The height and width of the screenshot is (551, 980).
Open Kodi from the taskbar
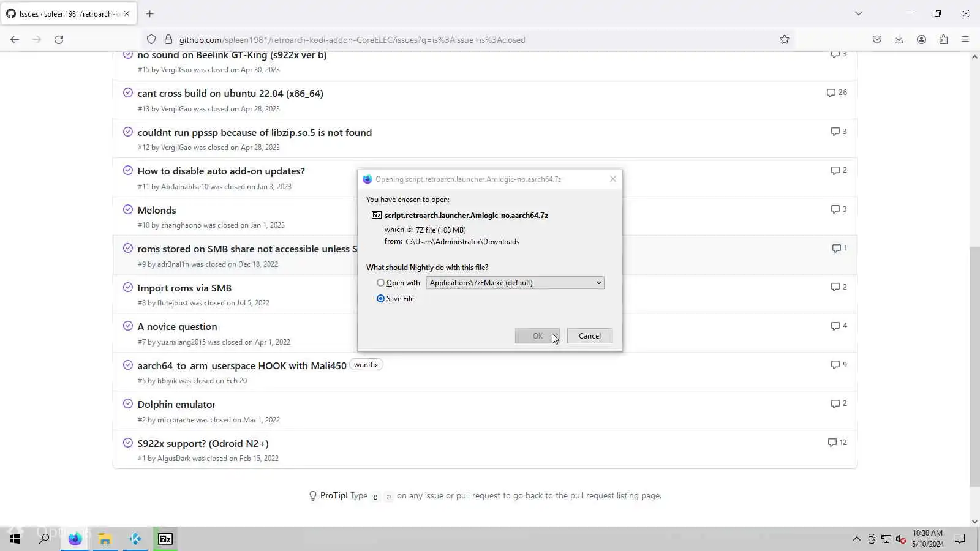coord(135,539)
